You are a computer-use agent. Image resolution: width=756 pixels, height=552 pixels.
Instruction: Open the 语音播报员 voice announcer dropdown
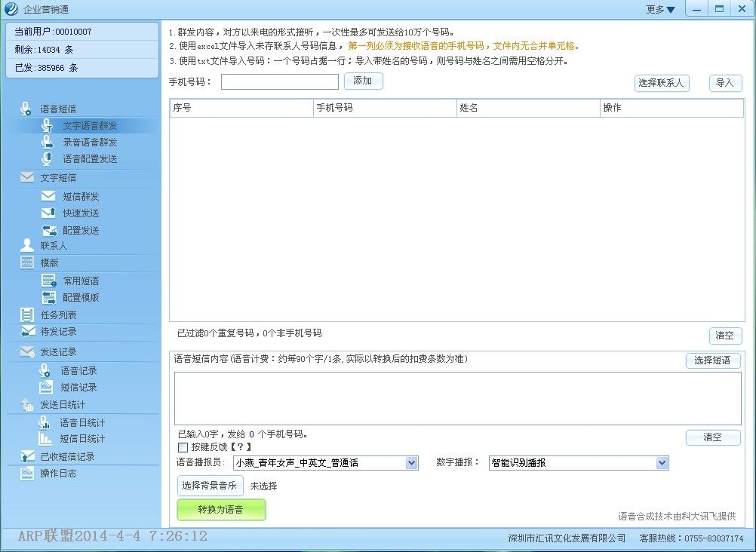click(410, 463)
